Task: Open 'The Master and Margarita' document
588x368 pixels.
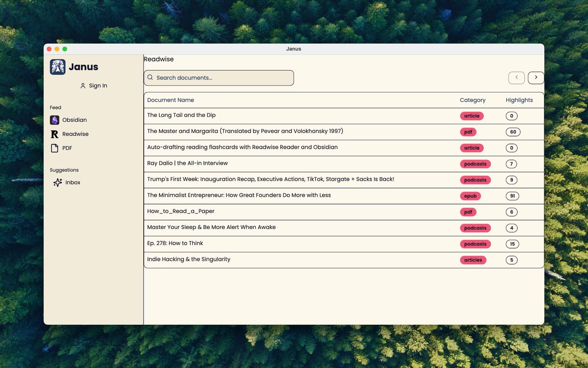Action: pyautogui.click(x=245, y=131)
